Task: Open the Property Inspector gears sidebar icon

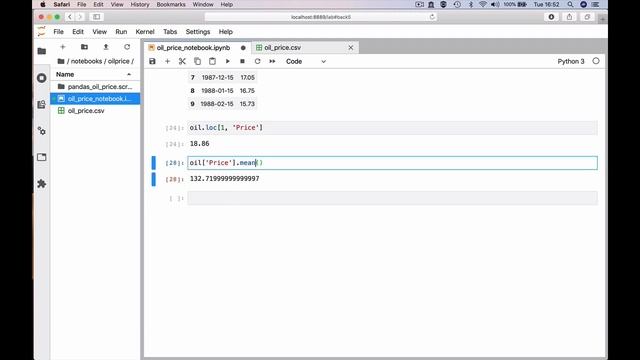Action: click(42, 131)
